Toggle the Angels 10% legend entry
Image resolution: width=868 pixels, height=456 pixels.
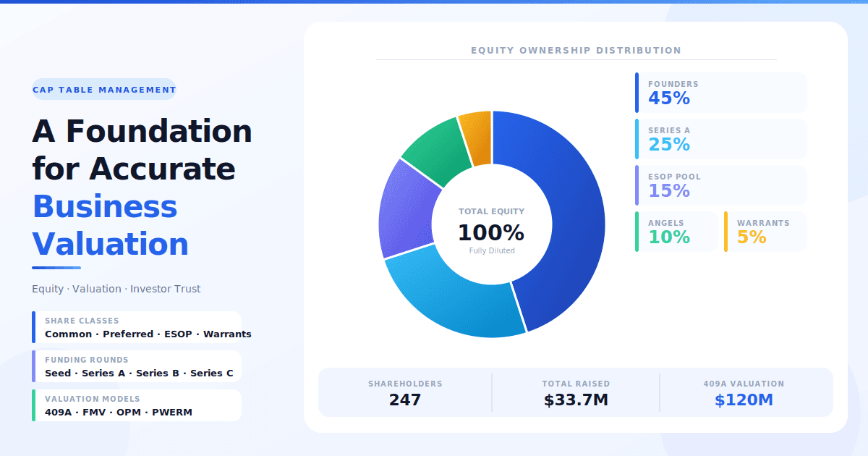pos(676,231)
